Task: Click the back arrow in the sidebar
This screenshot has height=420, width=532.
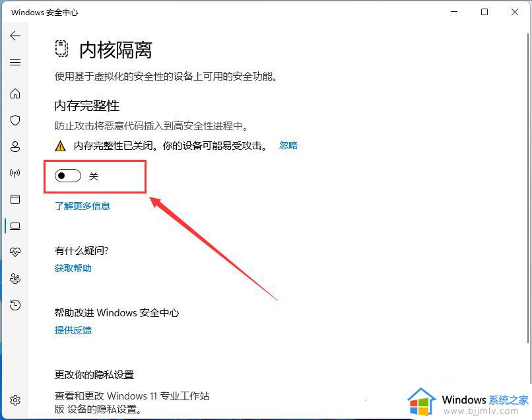Action: tap(15, 36)
